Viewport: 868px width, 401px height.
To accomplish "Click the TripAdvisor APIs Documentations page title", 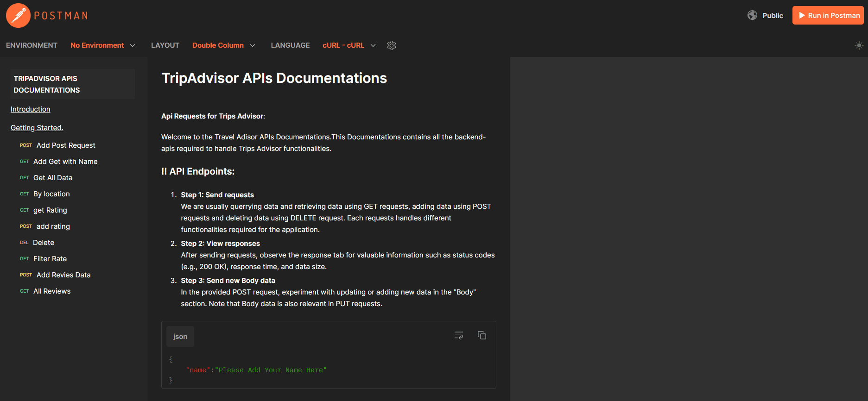I will tap(274, 78).
